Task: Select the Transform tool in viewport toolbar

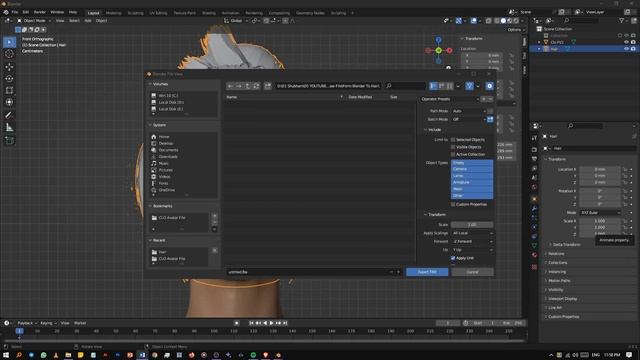Action: [9, 102]
